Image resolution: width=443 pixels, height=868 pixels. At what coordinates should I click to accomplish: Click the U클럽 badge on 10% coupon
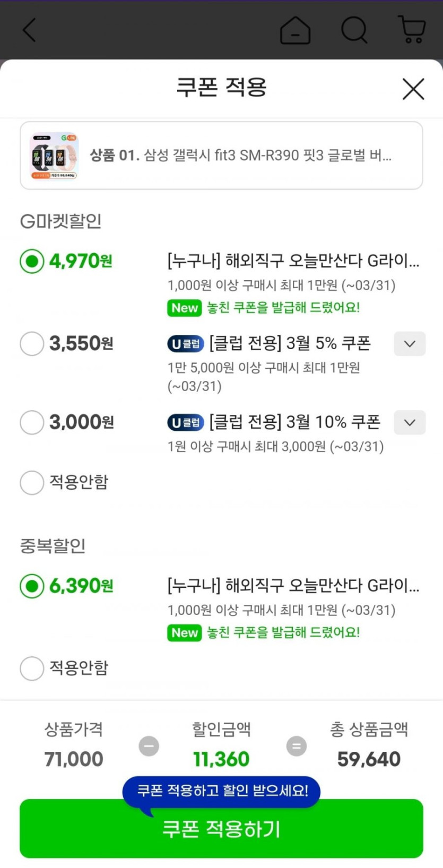pyautogui.click(x=186, y=422)
